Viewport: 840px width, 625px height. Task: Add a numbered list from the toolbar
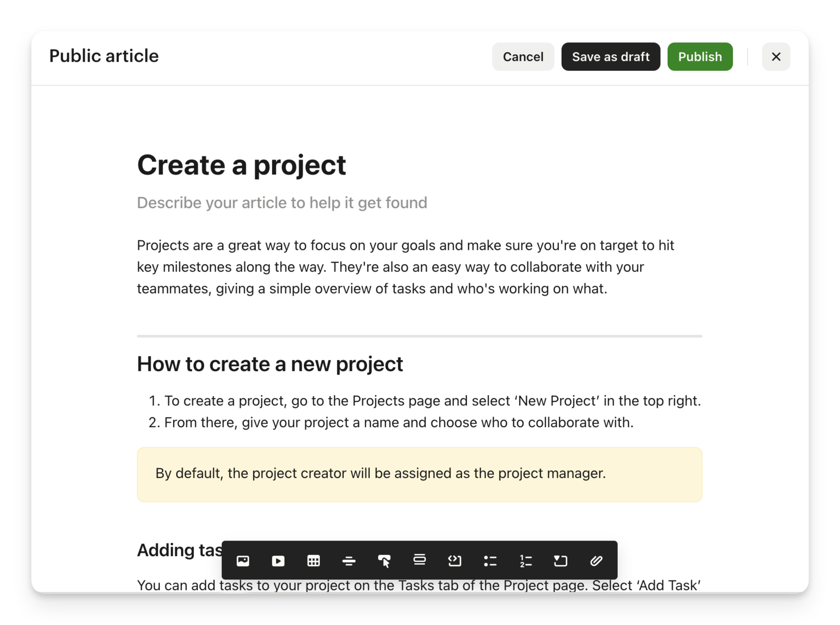(x=525, y=561)
